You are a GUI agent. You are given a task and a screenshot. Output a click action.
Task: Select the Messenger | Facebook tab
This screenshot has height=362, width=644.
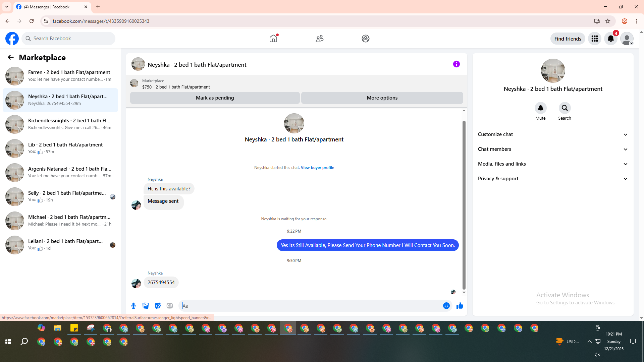(x=52, y=7)
